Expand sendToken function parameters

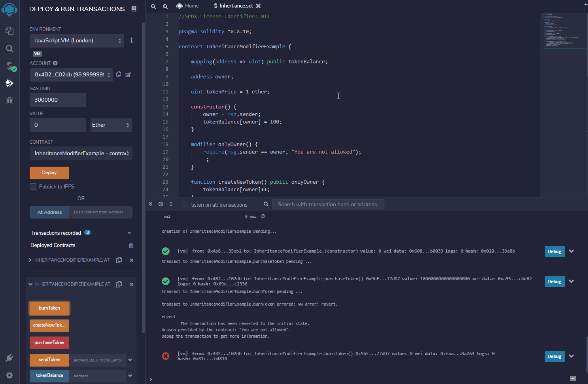(x=130, y=360)
